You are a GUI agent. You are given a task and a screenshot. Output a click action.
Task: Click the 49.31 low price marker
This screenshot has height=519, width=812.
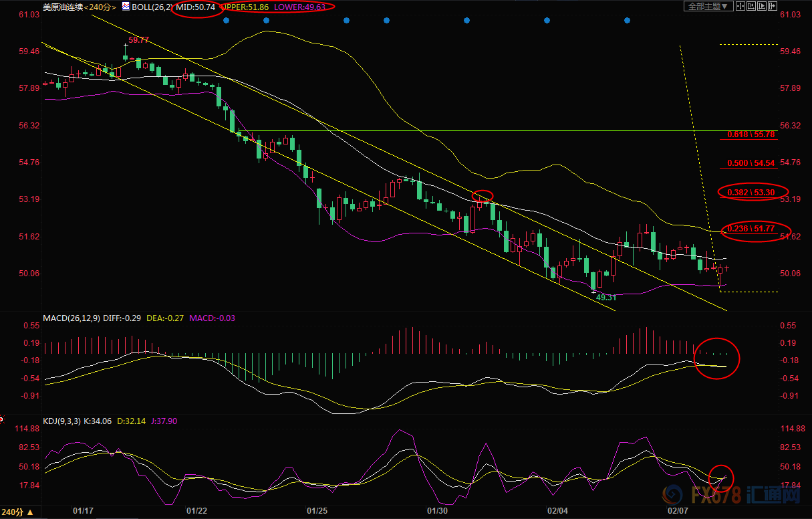[605, 297]
